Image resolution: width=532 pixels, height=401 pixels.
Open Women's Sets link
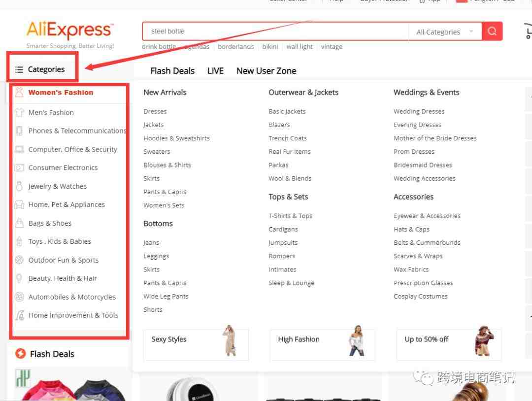point(164,205)
